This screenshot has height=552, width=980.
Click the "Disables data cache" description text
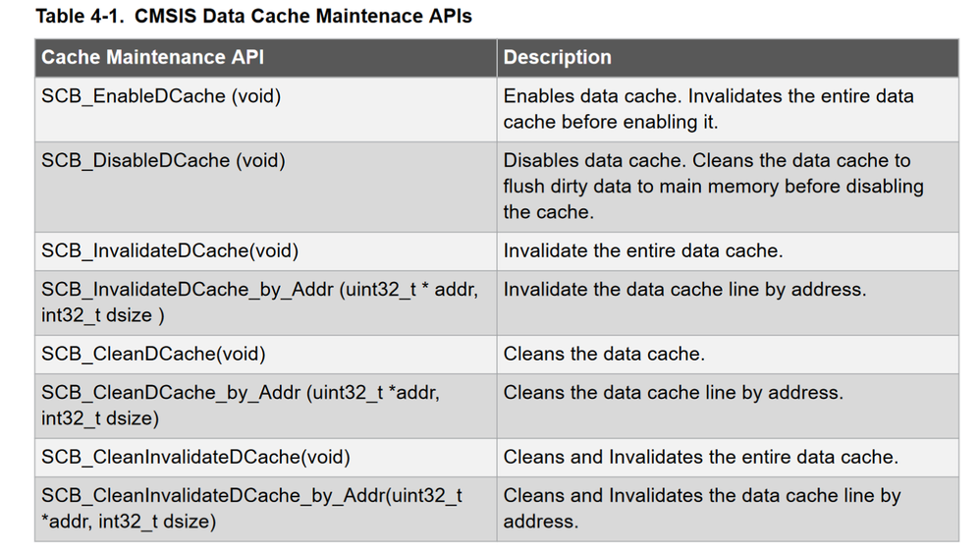[713, 186]
